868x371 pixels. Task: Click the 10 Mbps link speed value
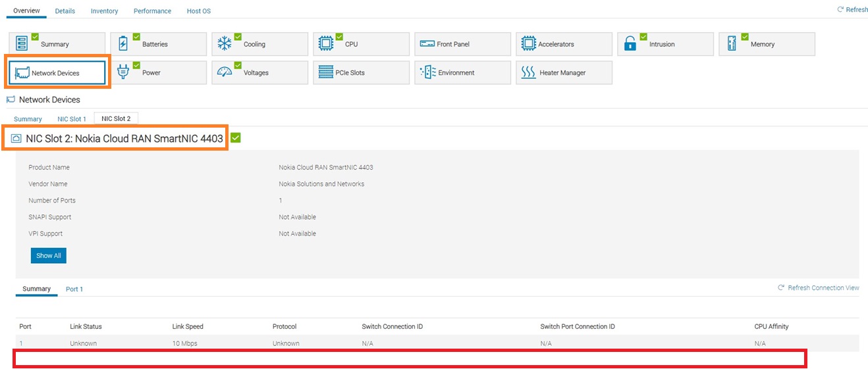pos(184,343)
